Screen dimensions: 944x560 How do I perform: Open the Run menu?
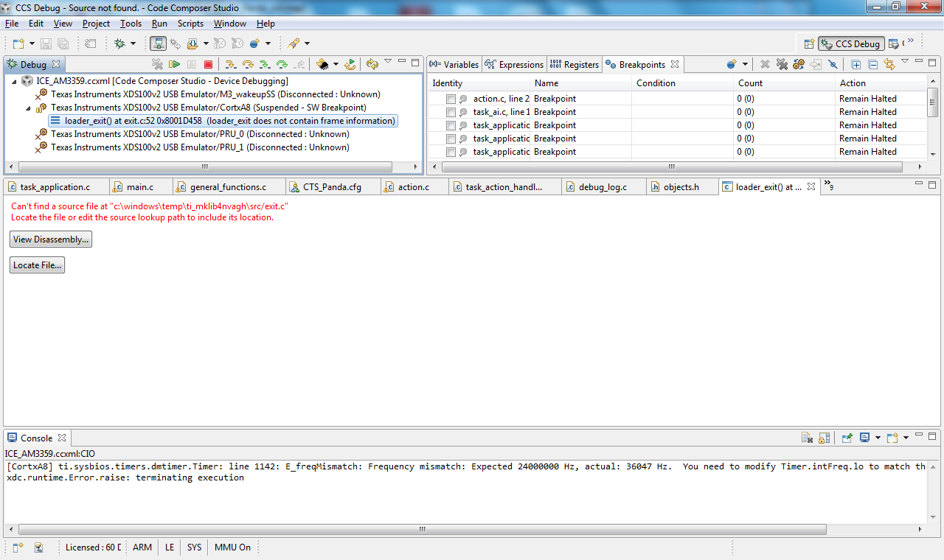point(159,24)
